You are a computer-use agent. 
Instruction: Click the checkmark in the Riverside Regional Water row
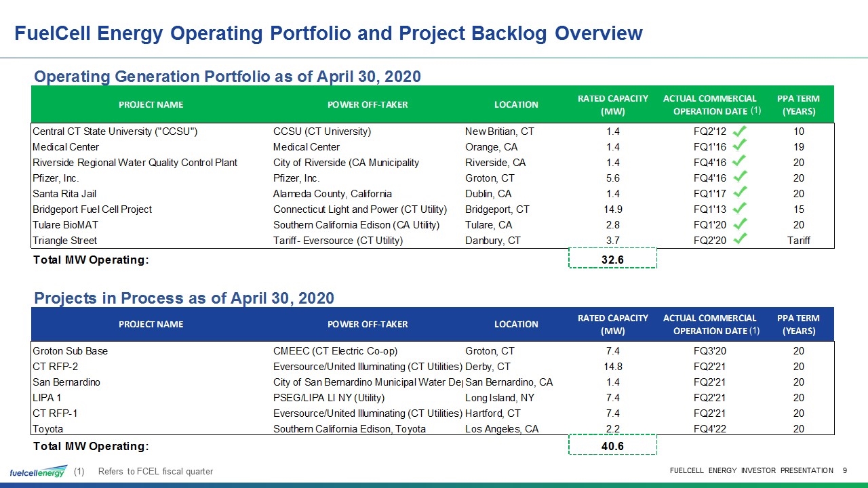point(741,162)
